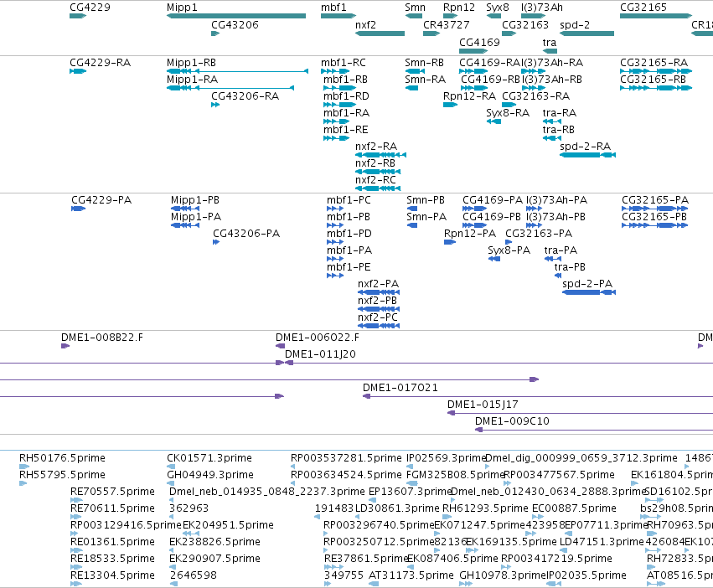Select the l(3)73Ah-RB transcript
This screenshot has width=713, height=588.
tap(533, 88)
